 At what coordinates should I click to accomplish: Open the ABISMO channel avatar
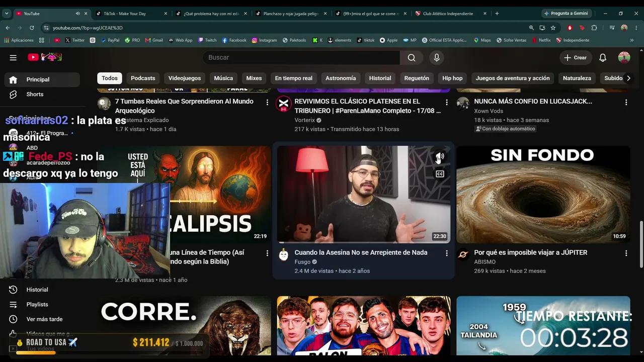tap(463, 255)
